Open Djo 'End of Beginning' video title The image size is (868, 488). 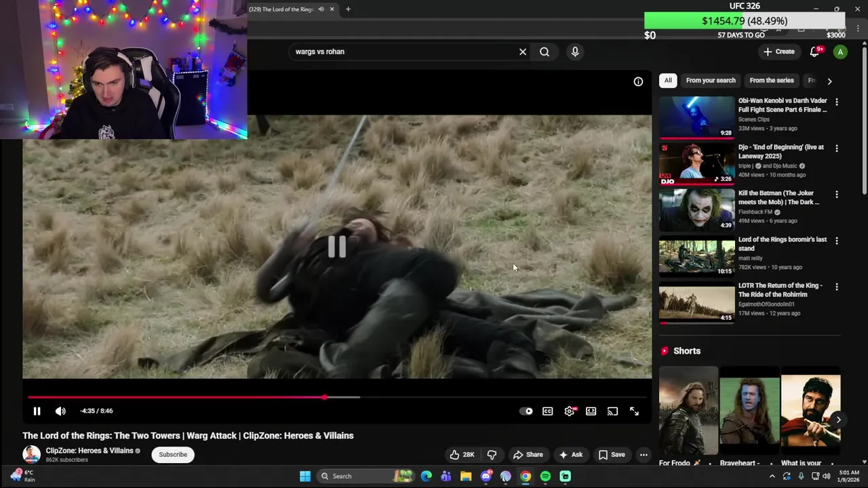coord(781,151)
